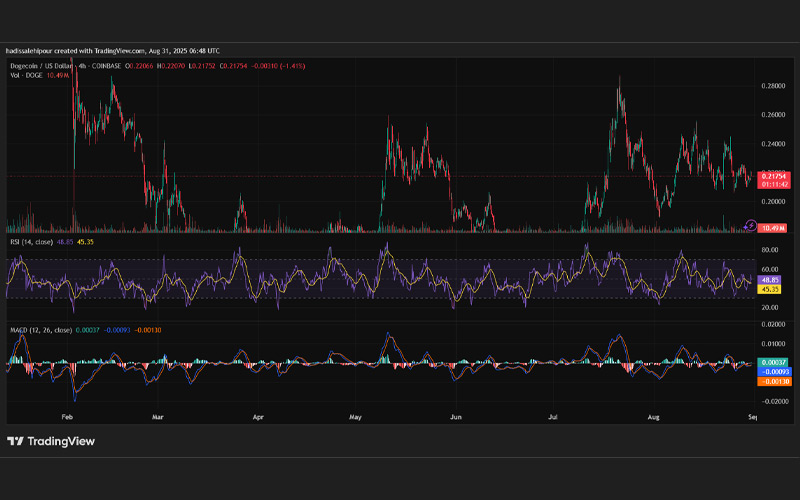Click the Aug 31, 2025 06:48 UTC timestamp

[184, 51]
